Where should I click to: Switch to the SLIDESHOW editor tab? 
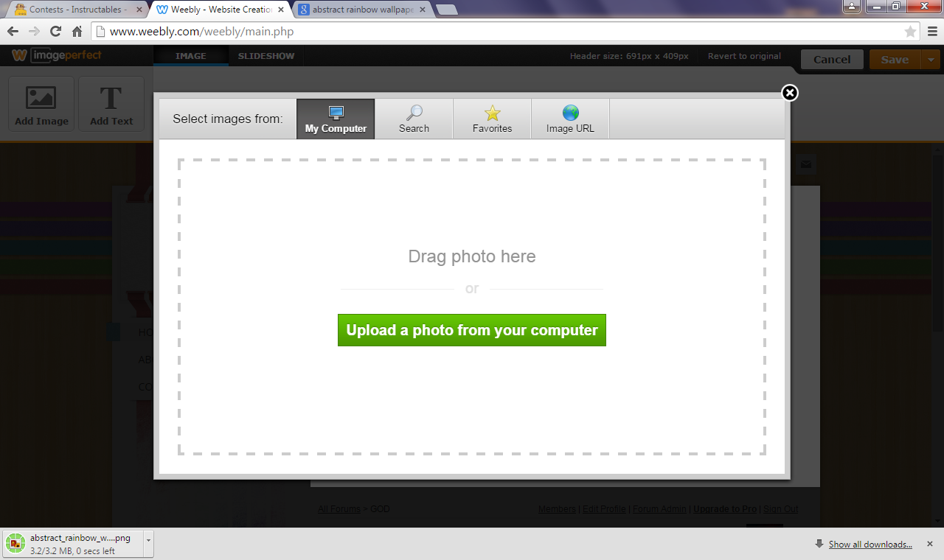pos(266,56)
